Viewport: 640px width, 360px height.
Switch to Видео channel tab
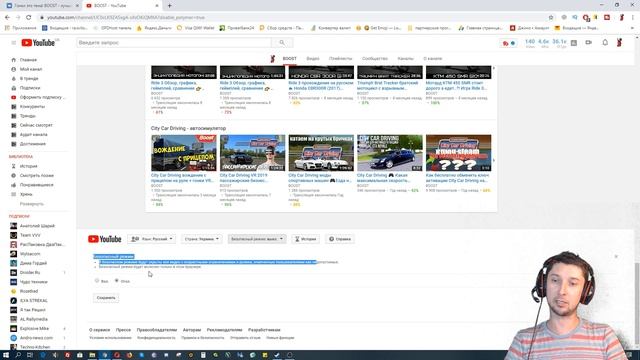[x=313, y=59]
